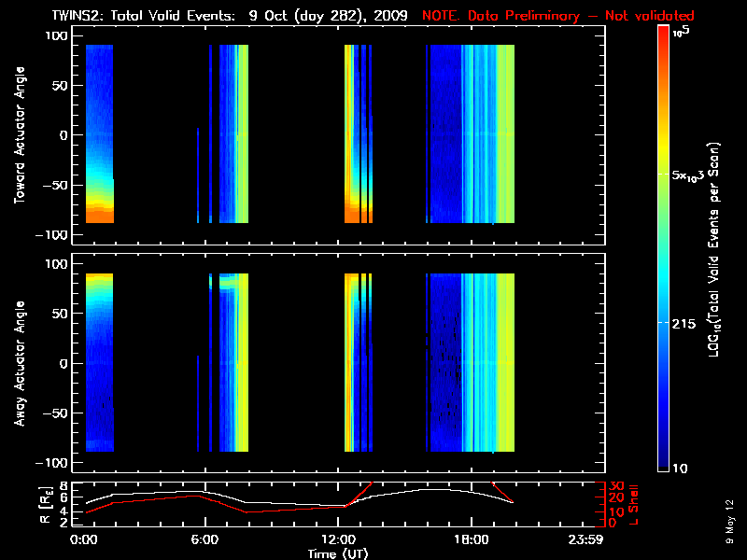The height and width of the screenshot is (560, 747).
Task: Click the orange band after 0:00 in Toward panel
Action: tap(100, 215)
